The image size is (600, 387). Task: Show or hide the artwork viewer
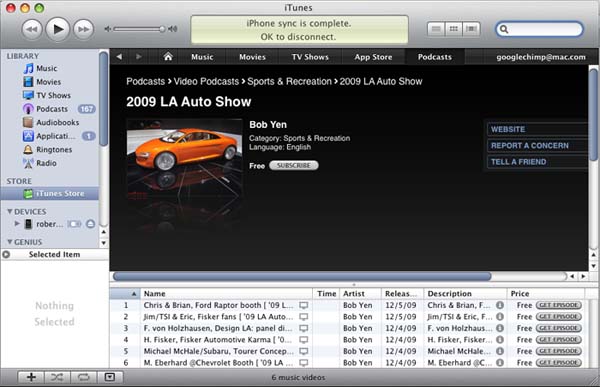pos(109,377)
